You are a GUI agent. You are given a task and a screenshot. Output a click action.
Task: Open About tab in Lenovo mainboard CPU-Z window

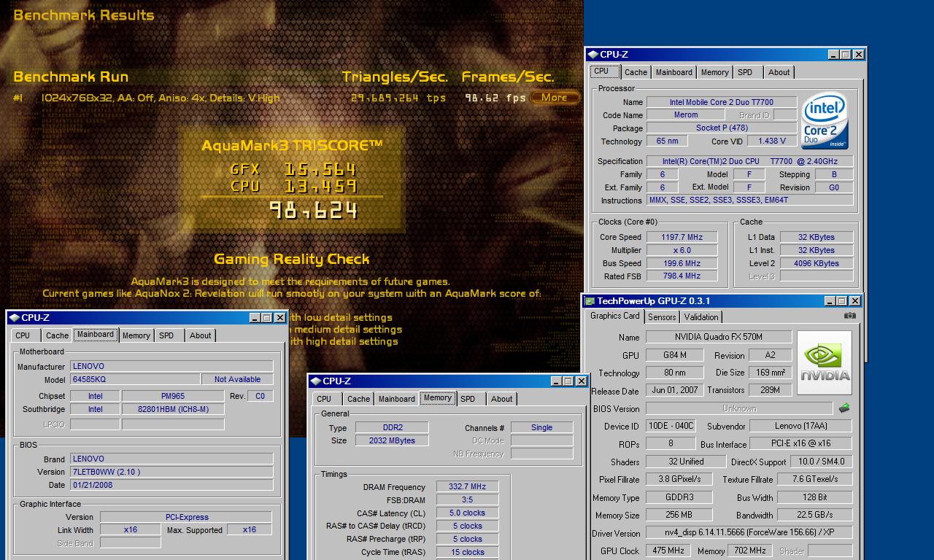200,335
